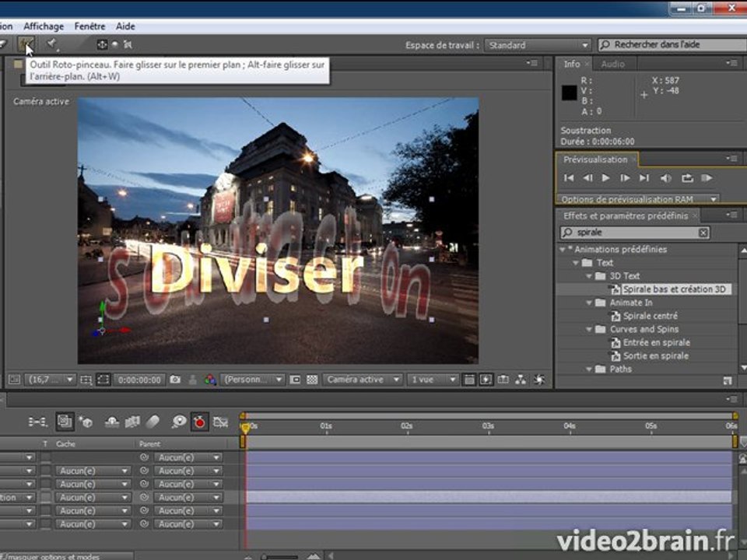Select Sortie en spirale preset
This screenshot has height=560, width=747.
pos(655,355)
